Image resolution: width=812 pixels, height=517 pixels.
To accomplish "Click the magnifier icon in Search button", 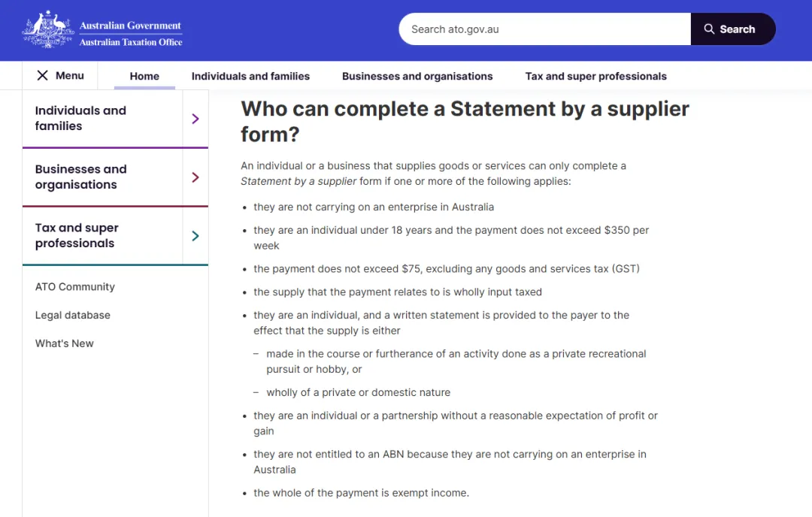I will (x=709, y=29).
